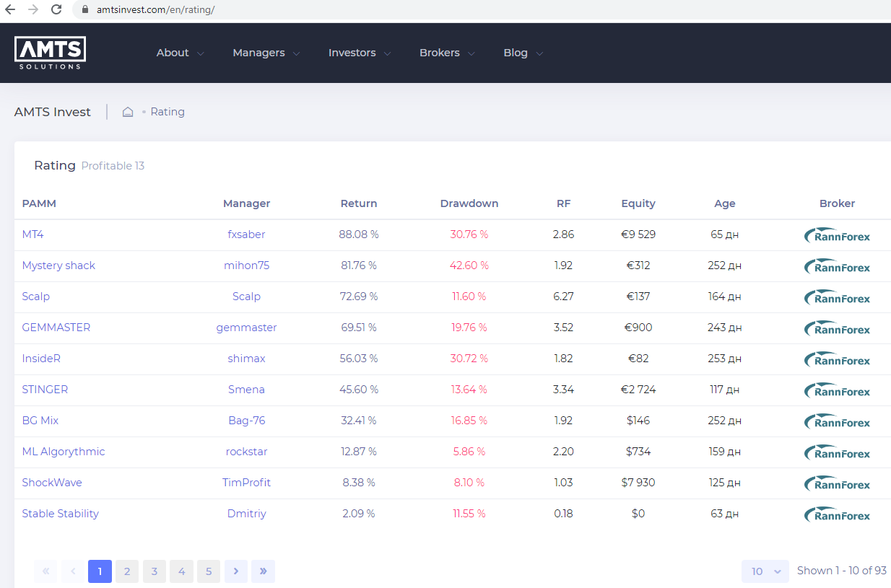891x588 pixels.
Task: Select page 5 in pagination
Action: [208, 571]
